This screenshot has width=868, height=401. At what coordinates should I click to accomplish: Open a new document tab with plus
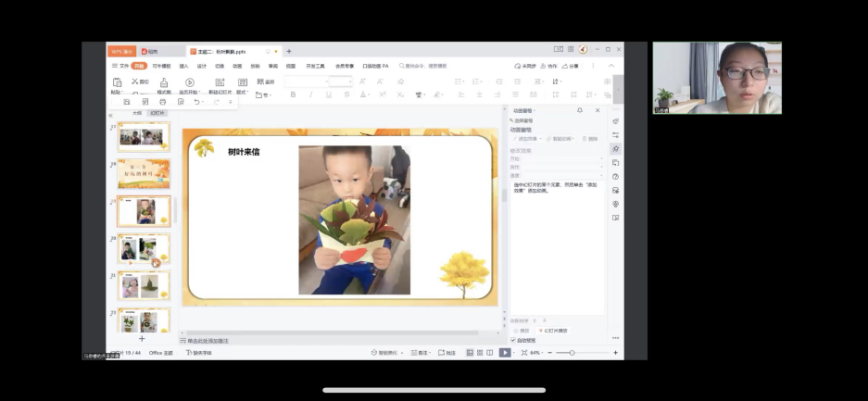point(288,52)
